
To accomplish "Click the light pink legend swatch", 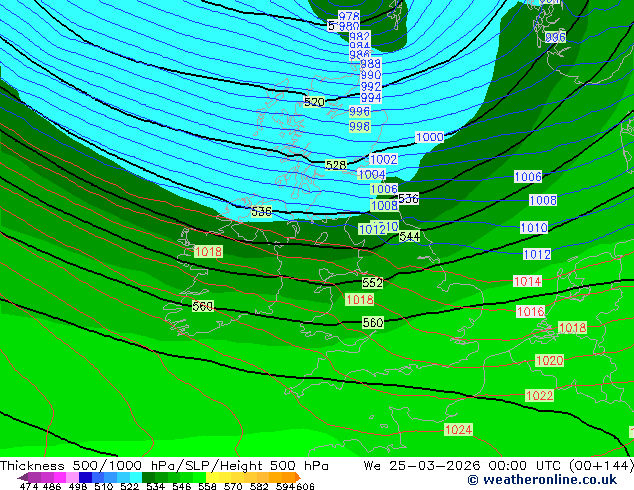I will click(x=73, y=477).
